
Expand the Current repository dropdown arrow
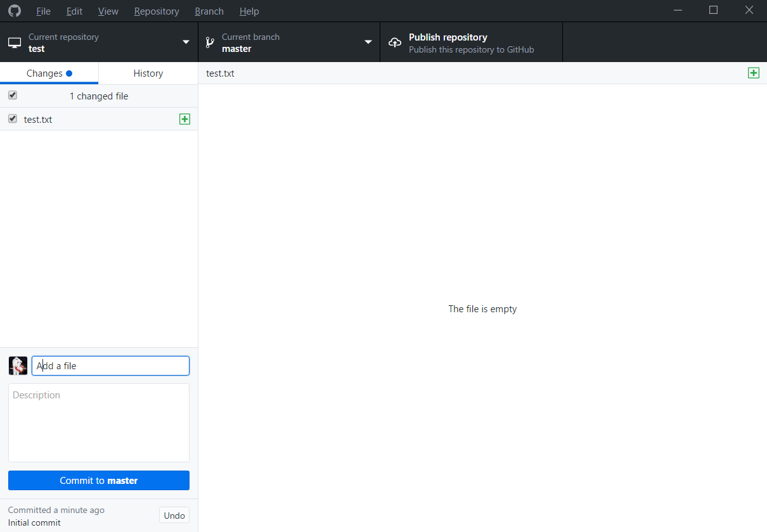186,42
